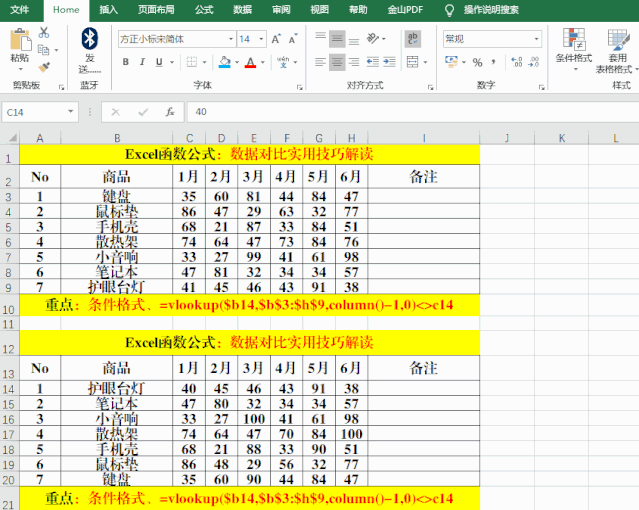Click the Bluetooth send icon

click(89, 40)
